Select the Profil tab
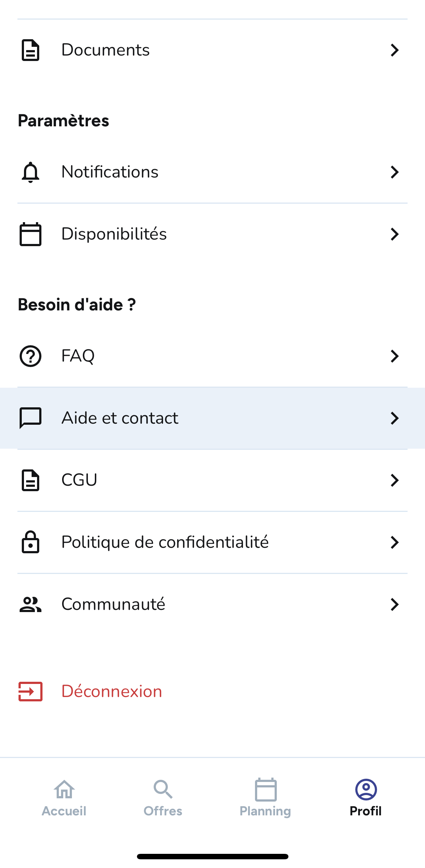This screenshot has width=425, height=868. [x=366, y=798]
